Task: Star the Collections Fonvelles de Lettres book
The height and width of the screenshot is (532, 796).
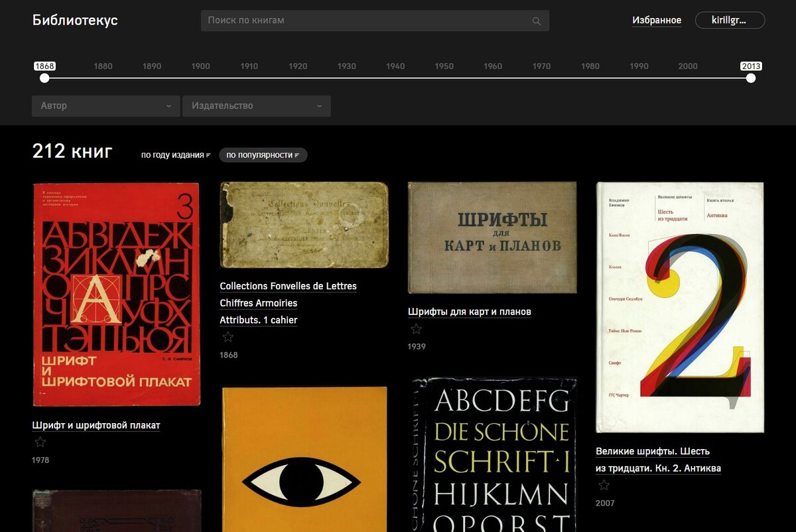Action: click(228, 337)
